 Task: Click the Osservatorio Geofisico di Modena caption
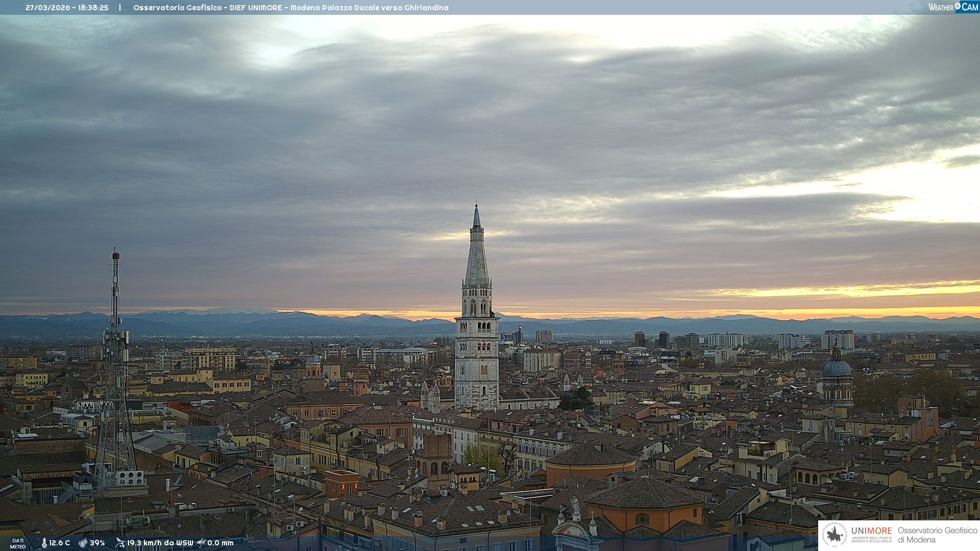(937, 535)
